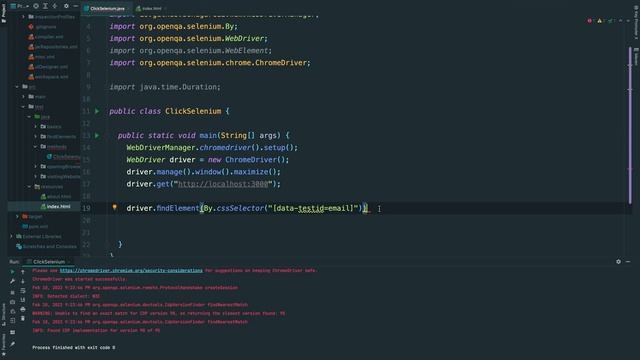This screenshot has width=640, height=360.
Task: Click the collapse-all icon in the Project toolbar
Action: click(55, 6)
